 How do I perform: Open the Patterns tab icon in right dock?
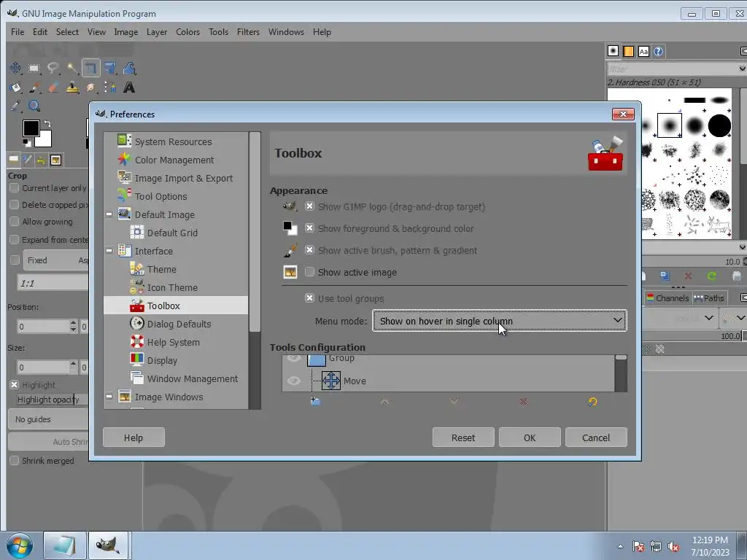pos(628,51)
